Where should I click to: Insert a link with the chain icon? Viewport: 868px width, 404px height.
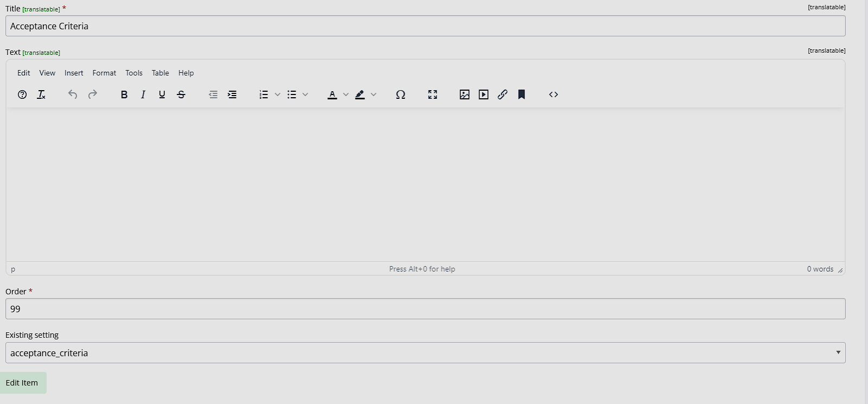coord(502,94)
